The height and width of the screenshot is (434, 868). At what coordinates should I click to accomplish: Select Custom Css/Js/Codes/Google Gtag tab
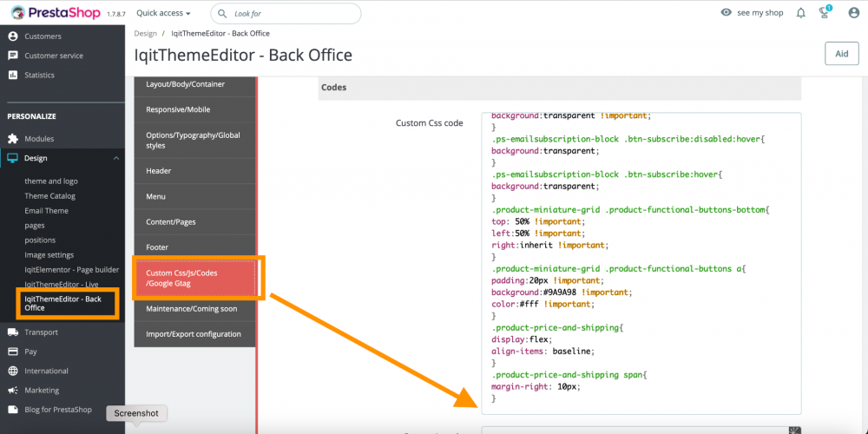[x=194, y=278]
